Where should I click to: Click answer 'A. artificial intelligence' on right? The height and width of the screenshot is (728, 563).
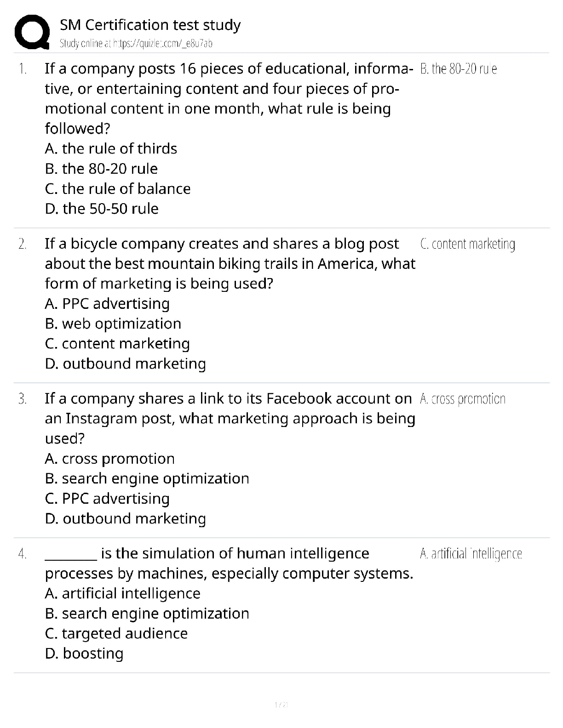[471, 554]
